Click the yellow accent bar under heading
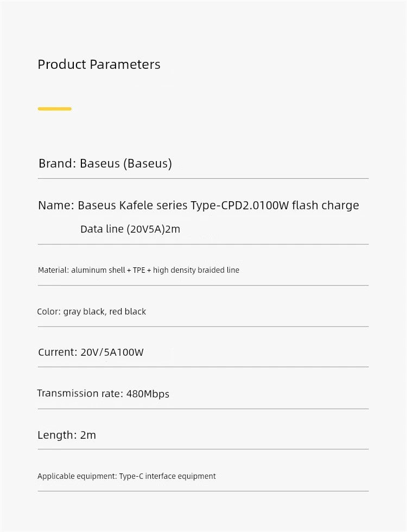The width and height of the screenshot is (407, 532). tap(55, 109)
